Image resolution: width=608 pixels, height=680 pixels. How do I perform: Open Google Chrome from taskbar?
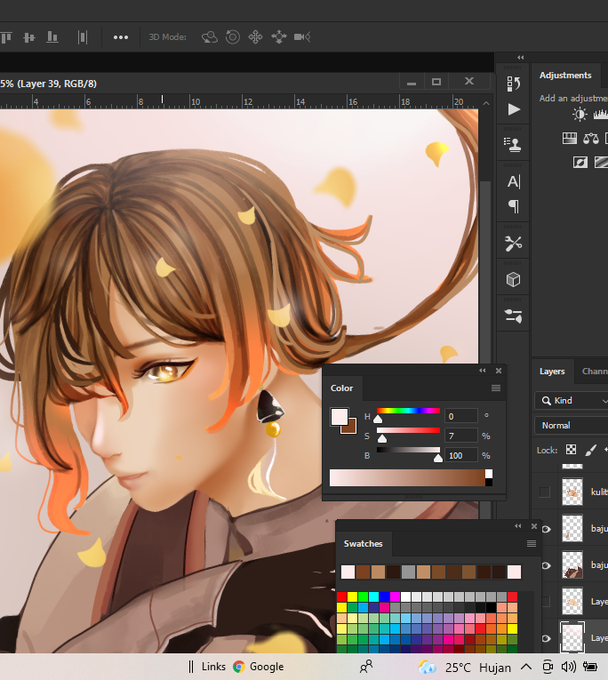point(258,667)
